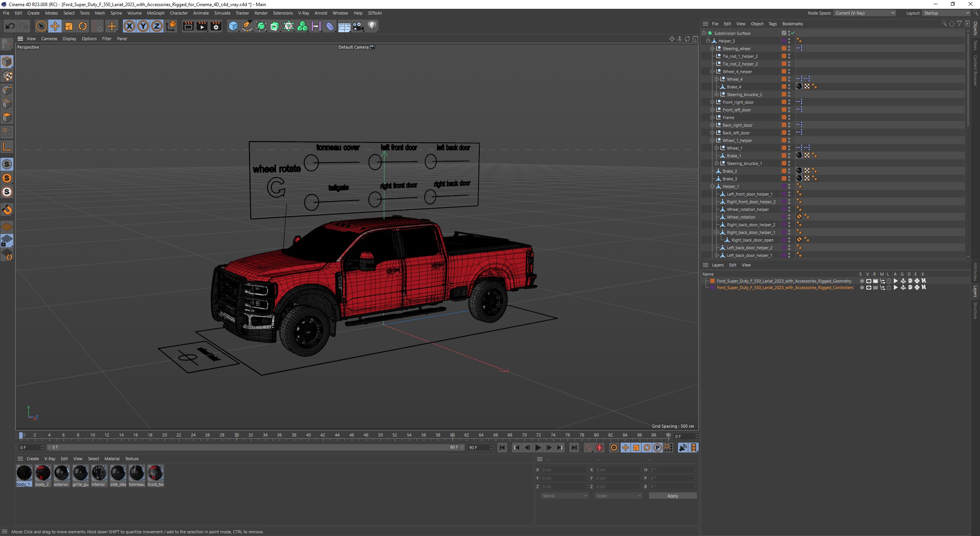This screenshot has height=536, width=980.
Task: Toggle Z axis lock
Action: click(157, 26)
